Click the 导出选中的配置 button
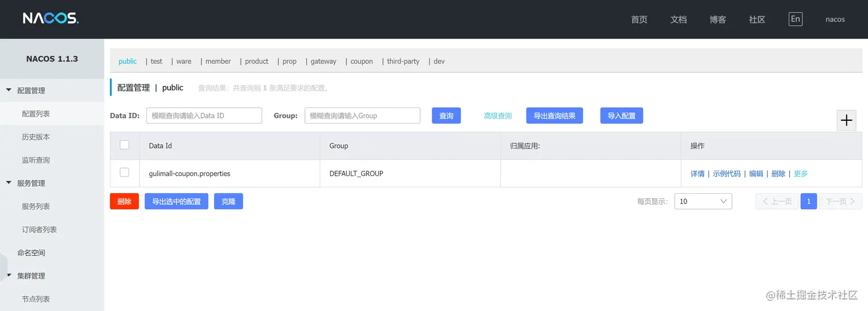 pos(176,201)
